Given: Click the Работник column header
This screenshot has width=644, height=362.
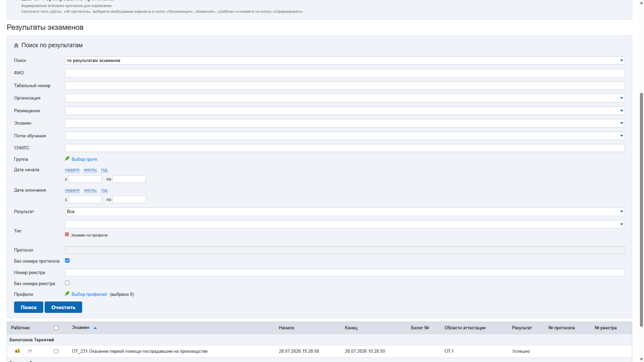Looking at the screenshot, I should [x=21, y=328].
